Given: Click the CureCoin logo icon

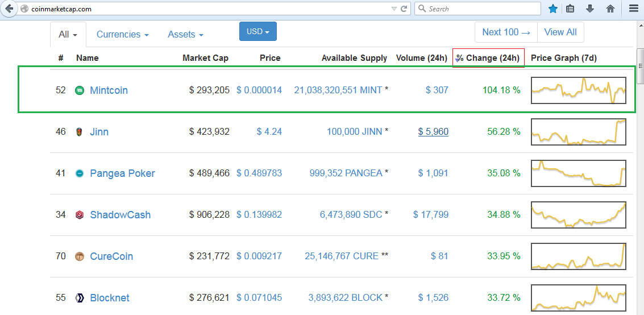Looking at the screenshot, I should (80, 256).
